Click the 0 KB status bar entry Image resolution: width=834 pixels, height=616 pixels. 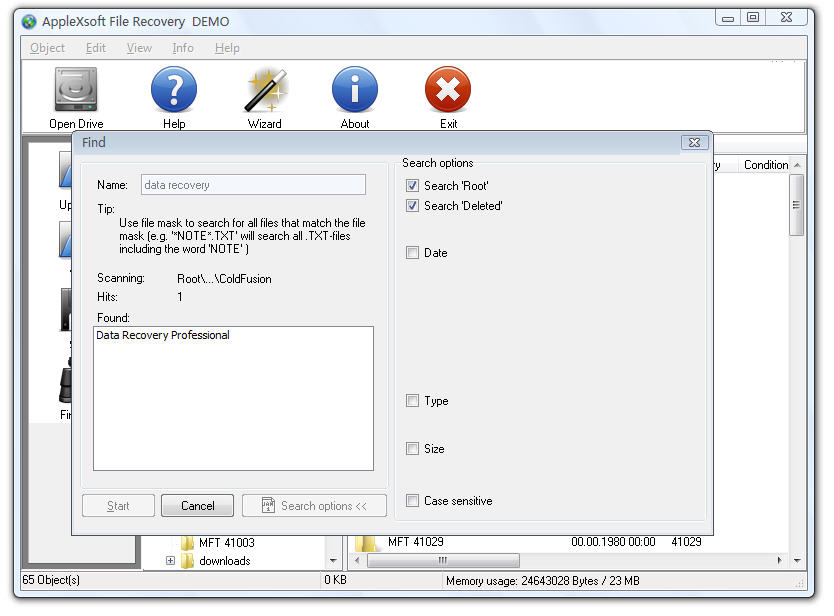336,580
